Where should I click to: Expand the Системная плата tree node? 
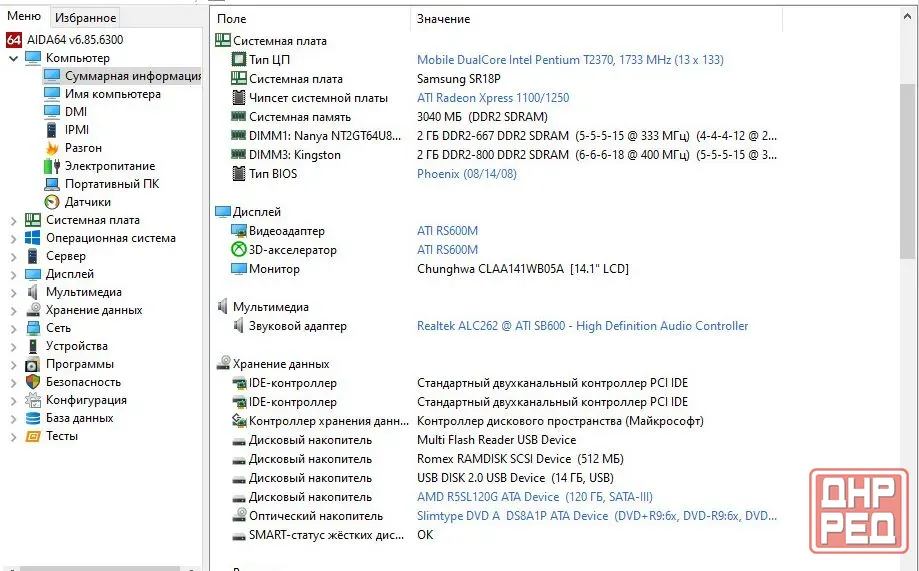point(13,220)
